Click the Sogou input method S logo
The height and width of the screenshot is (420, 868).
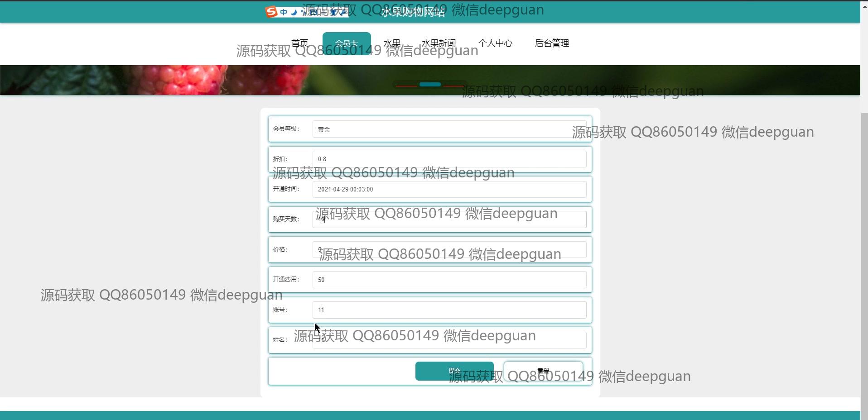[271, 12]
